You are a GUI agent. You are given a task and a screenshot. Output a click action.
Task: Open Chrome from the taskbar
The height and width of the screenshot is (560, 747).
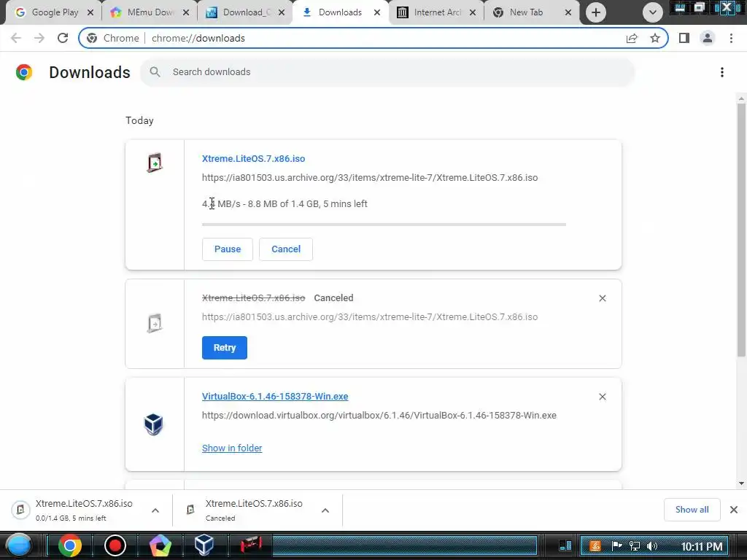tap(69, 545)
